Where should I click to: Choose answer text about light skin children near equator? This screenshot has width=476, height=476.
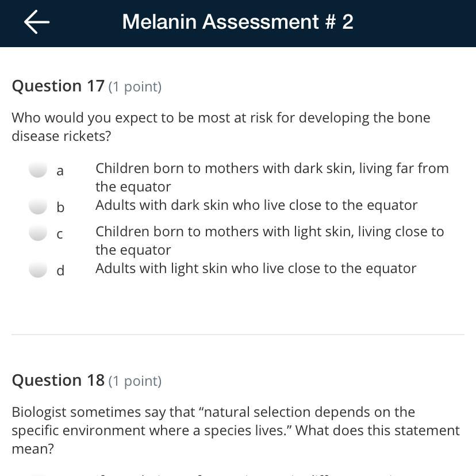pyautogui.click(x=269, y=240)
